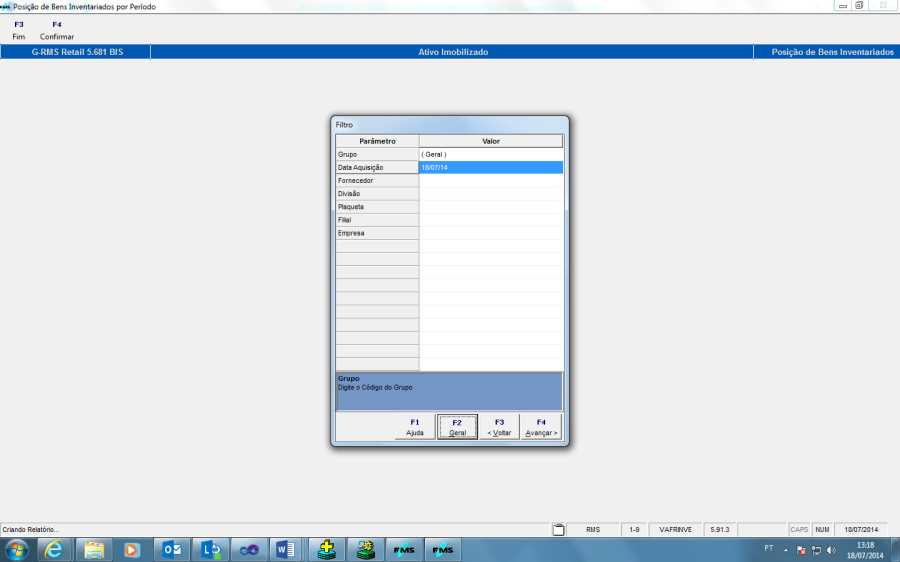
Task: Click the Parâmetro column header
Action: pos(377,141)
